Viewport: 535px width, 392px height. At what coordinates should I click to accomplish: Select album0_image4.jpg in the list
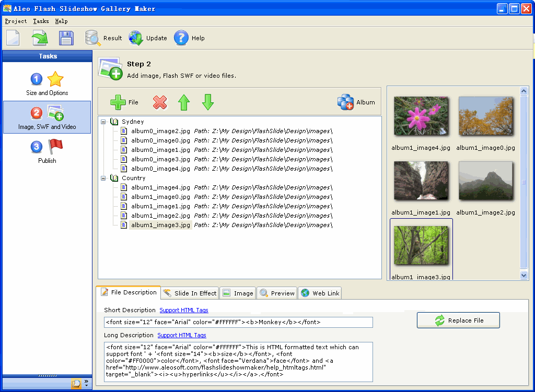160,169
